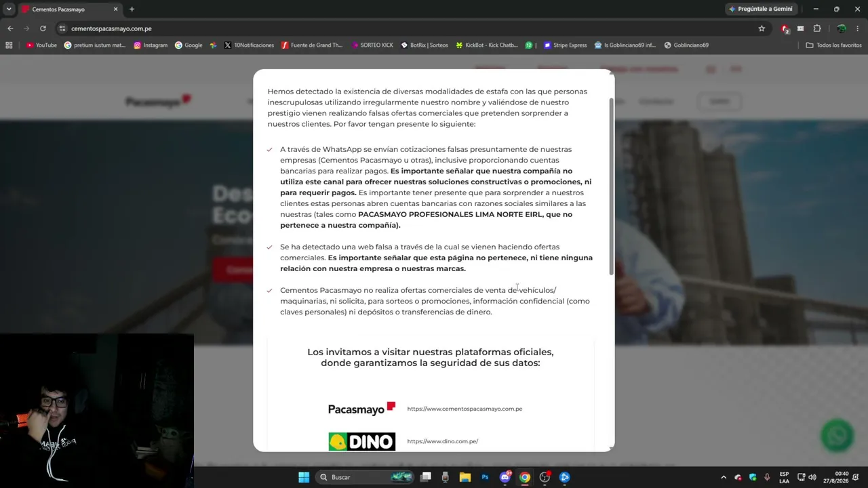The height and width of the screenshot is (488, 868).
Task: Switch the ESP LAA input language
Action: [784, 477]
